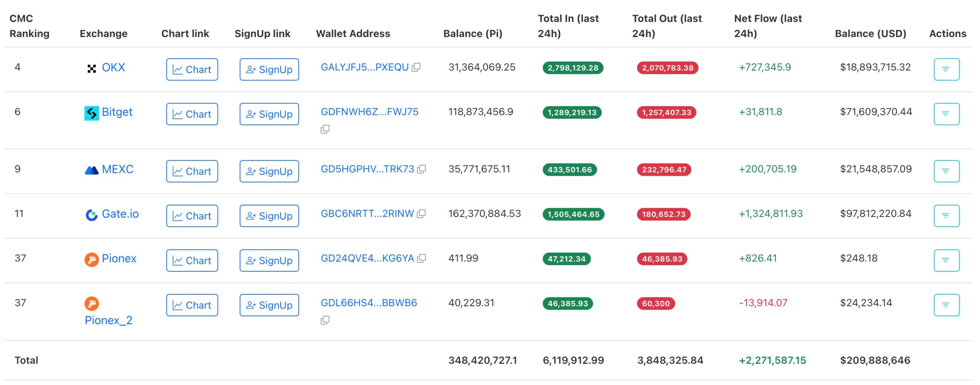
Task: Open the MEXC exchange link
Action: pos(117,169)
